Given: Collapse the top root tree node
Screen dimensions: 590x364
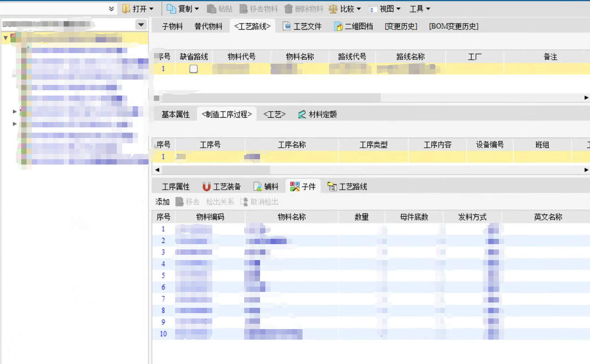Looking at the screenshot, I should pos(5,38).
